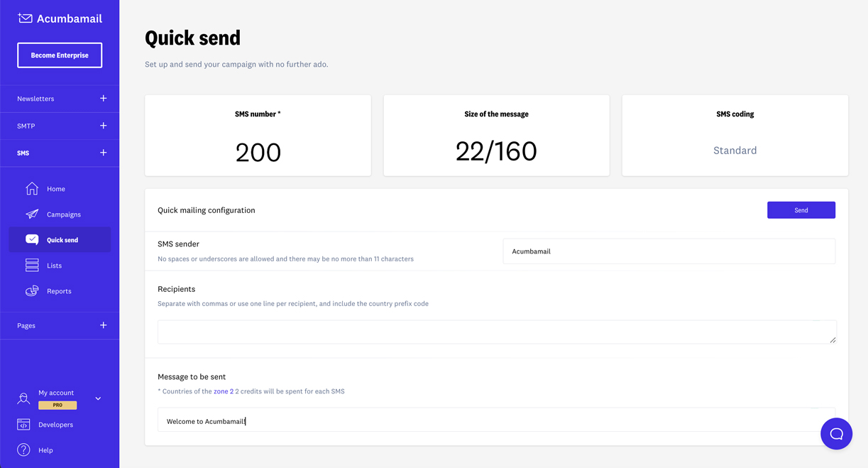868x468 pixels.
Task: Expand the Pages section
Action: point(103,325)
